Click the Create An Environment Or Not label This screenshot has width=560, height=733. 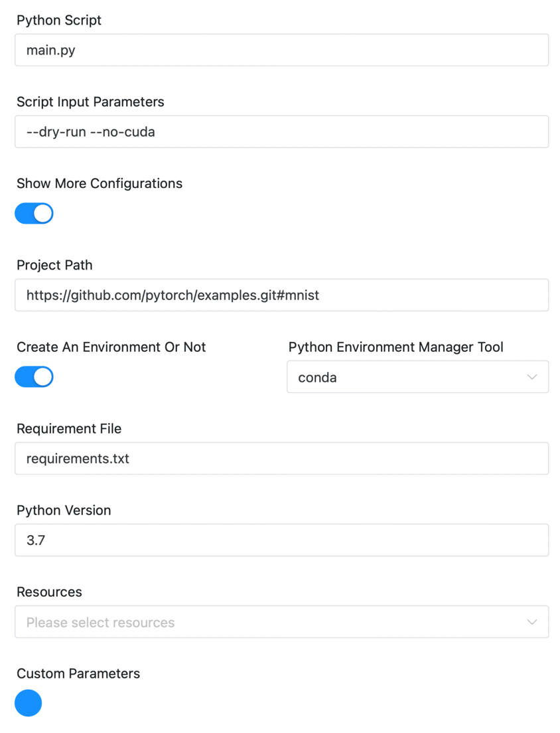(x=111, y=347)
